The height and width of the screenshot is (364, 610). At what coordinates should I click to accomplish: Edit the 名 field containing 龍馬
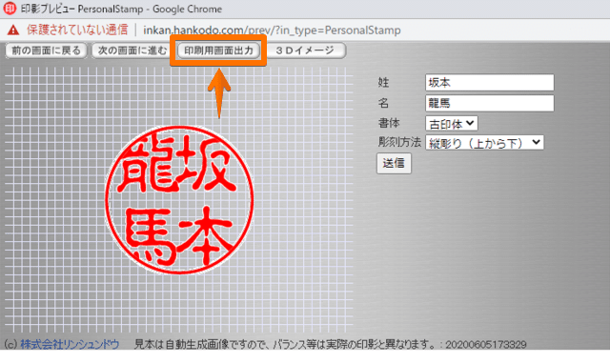click(x=489, y=103)
